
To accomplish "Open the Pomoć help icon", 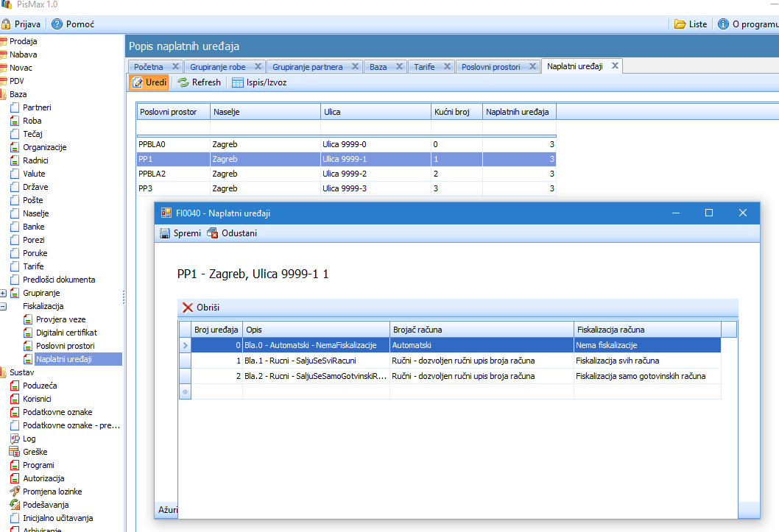I will (57, 24).
